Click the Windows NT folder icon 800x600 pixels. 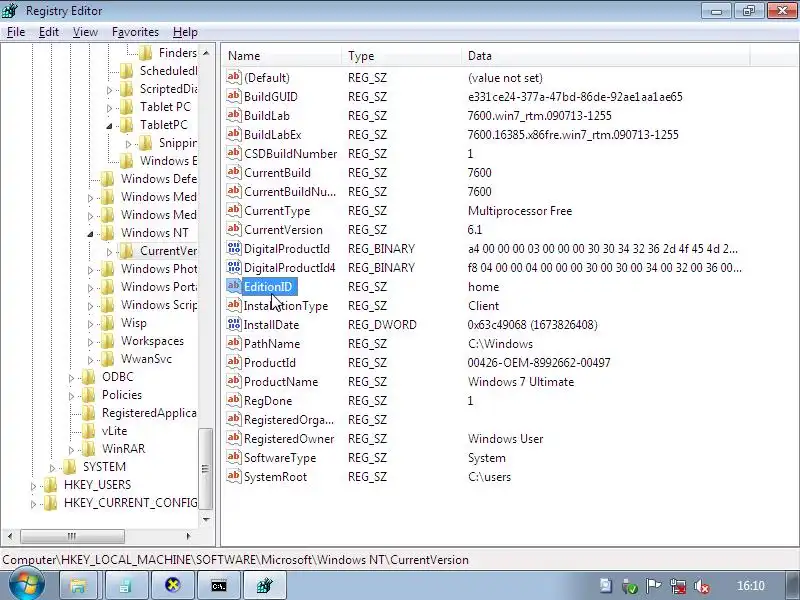click(108, 233)
